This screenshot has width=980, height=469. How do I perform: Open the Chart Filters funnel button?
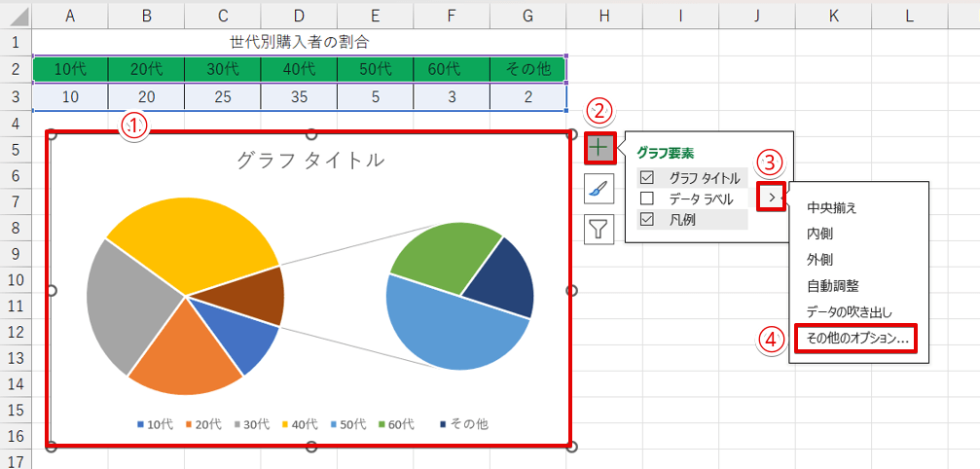click(x=599, y=229)
